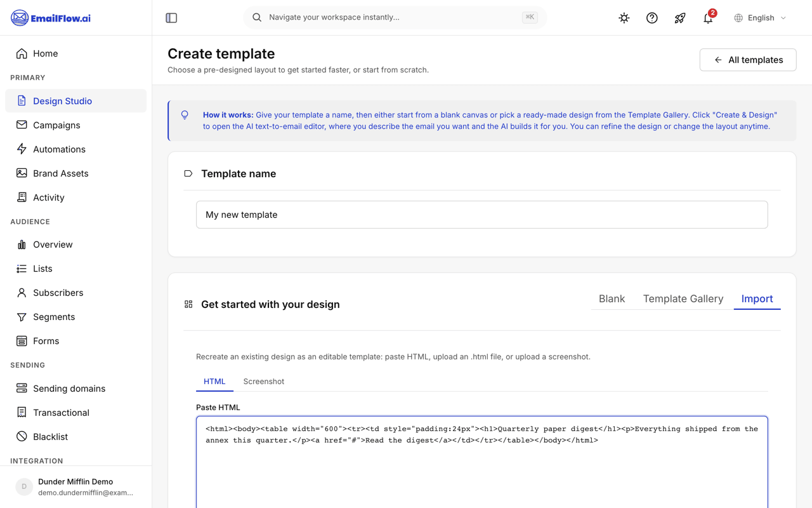Click the Segments funnel icon
The image size is (812, 508).
point(22,317)
